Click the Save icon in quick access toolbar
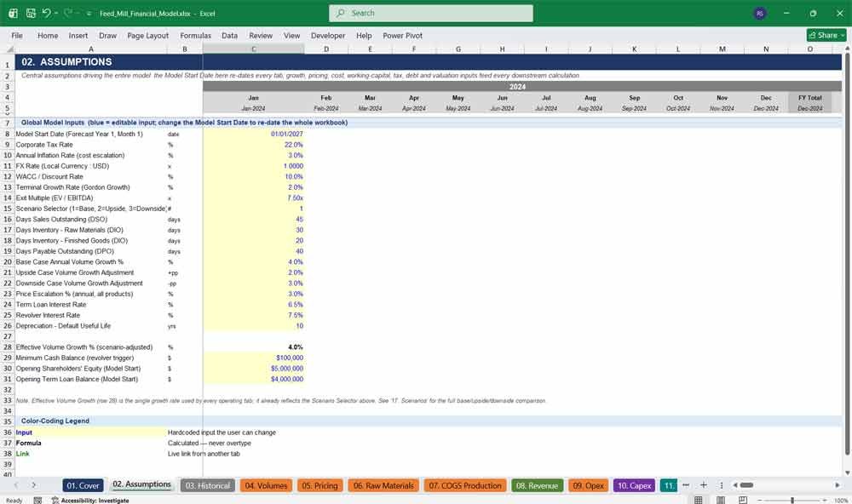The image size is (852, 504). click(31, 13)
